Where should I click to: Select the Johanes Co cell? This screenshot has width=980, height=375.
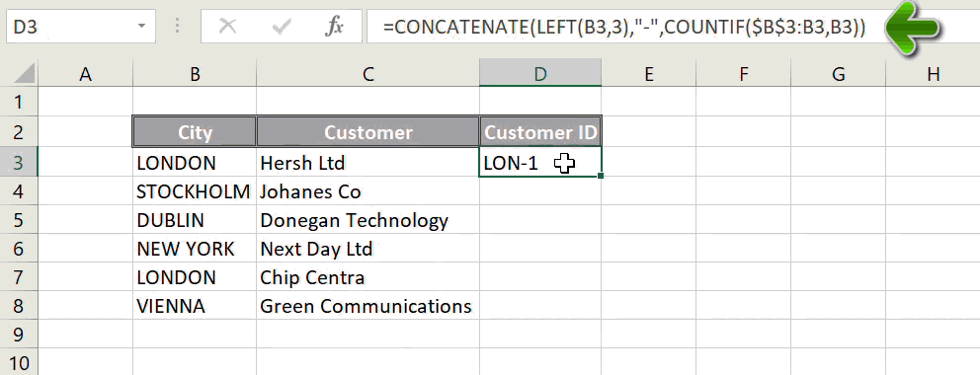pyautogui.click(x=368, y=191)
